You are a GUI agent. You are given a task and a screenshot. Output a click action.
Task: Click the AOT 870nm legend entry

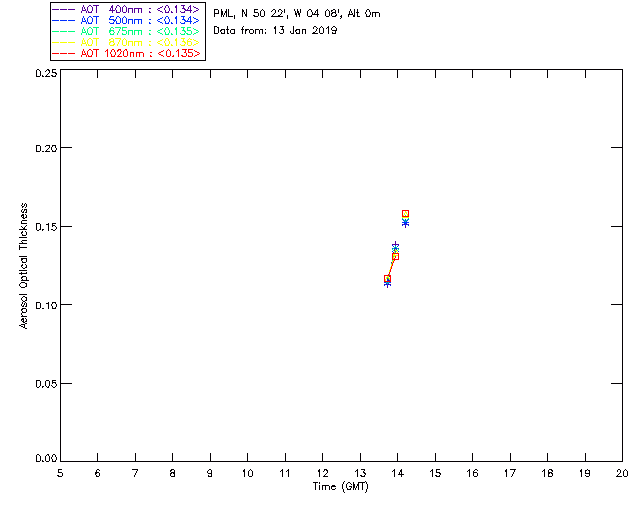(x=127, y=42)
